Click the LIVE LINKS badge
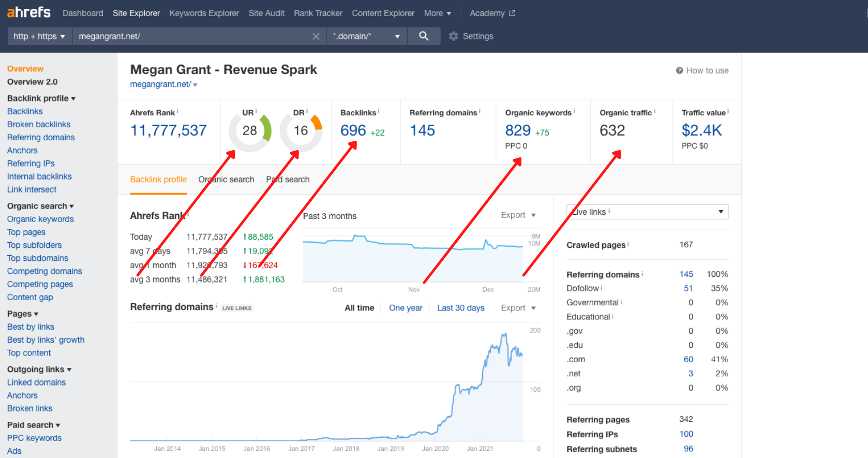 tap(237, 308)
